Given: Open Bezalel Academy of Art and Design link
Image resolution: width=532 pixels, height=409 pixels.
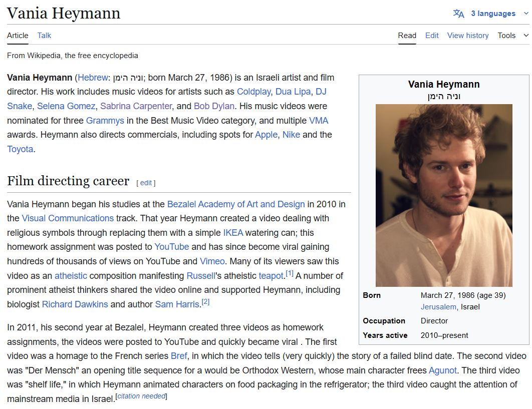Looking at the screenshot, I should tap(236, 204).
